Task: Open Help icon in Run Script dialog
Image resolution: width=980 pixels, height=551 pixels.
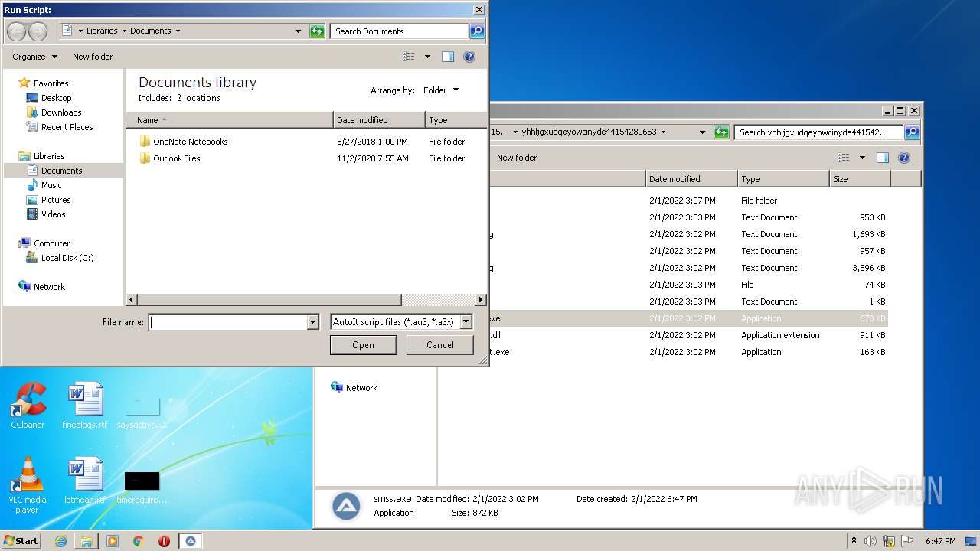Action: pos(469,57)
